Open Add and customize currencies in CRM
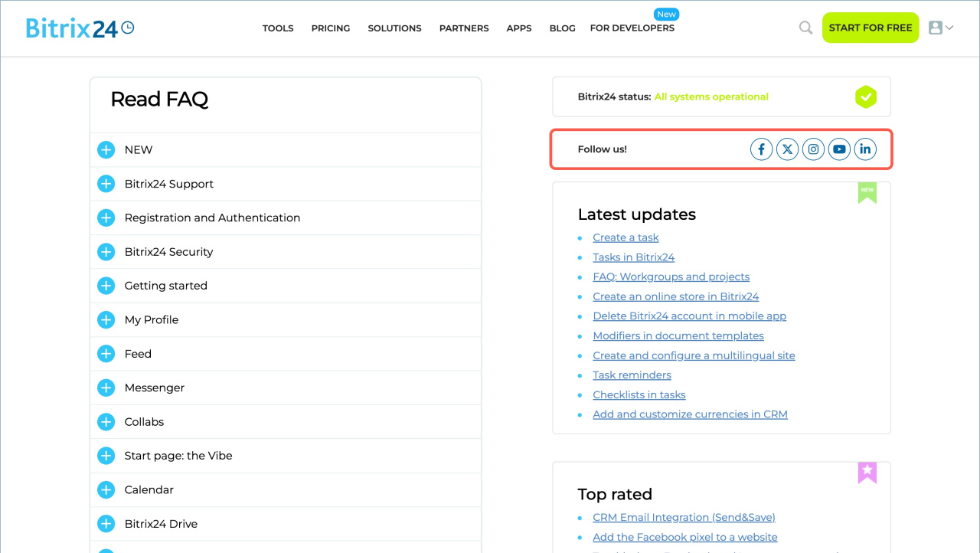The image size is (980, 553). [691, 414]
